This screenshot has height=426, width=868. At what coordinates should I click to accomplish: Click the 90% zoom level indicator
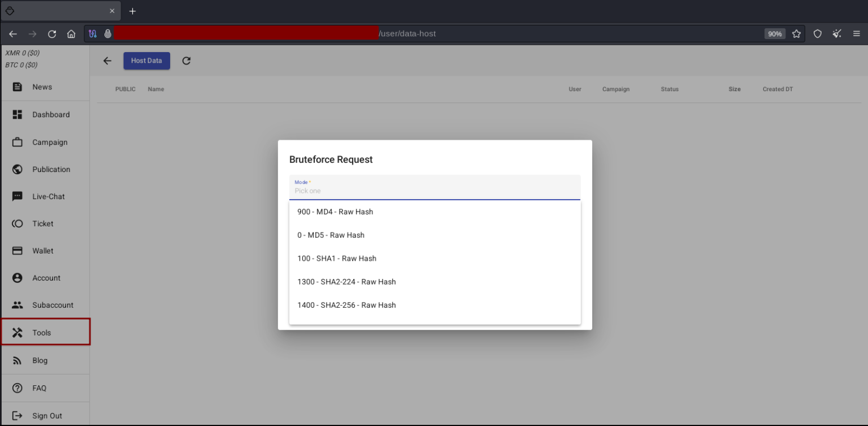pyautogui.click(x=774, y=34)
